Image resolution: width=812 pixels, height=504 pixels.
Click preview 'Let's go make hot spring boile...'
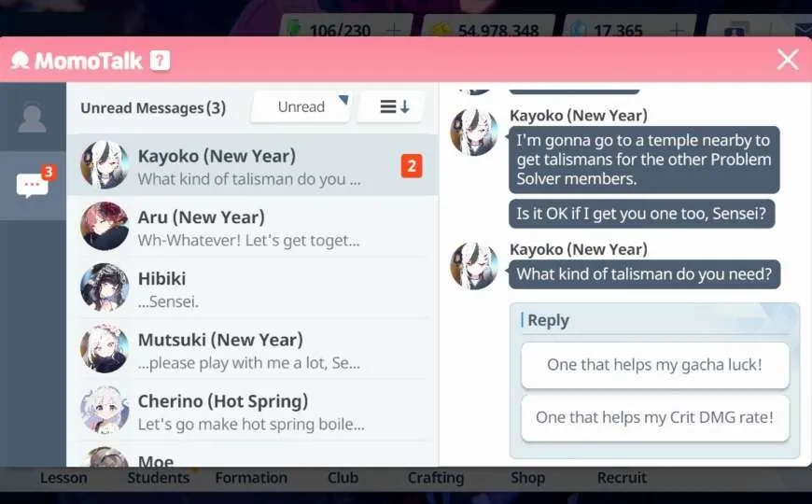click(x=251, y=425)
